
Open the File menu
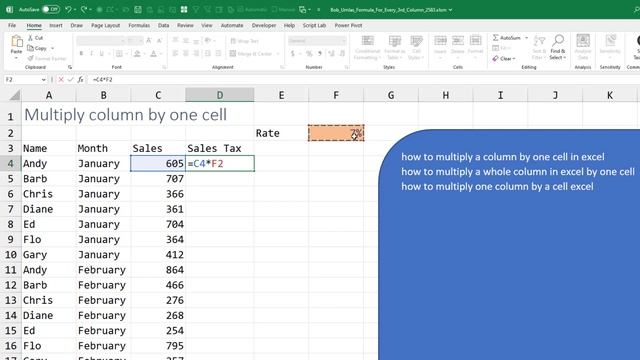[12, 25]
